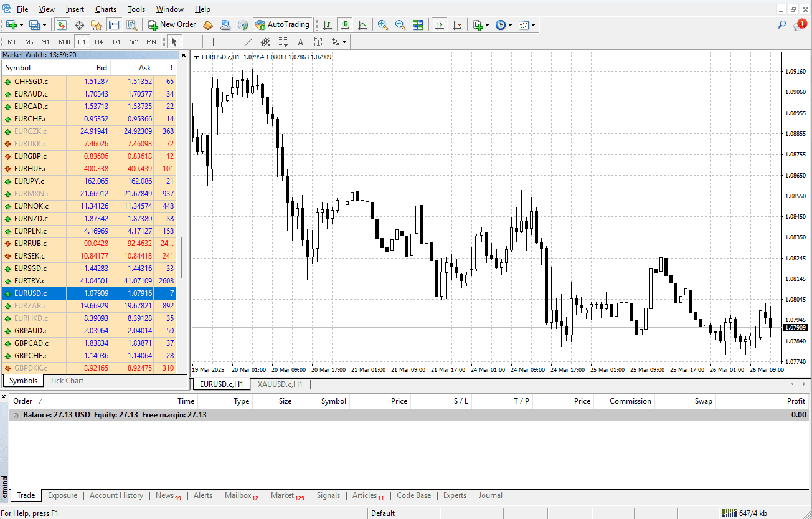Open the Charts menu

pyautogui.click(x=106, y=9)
